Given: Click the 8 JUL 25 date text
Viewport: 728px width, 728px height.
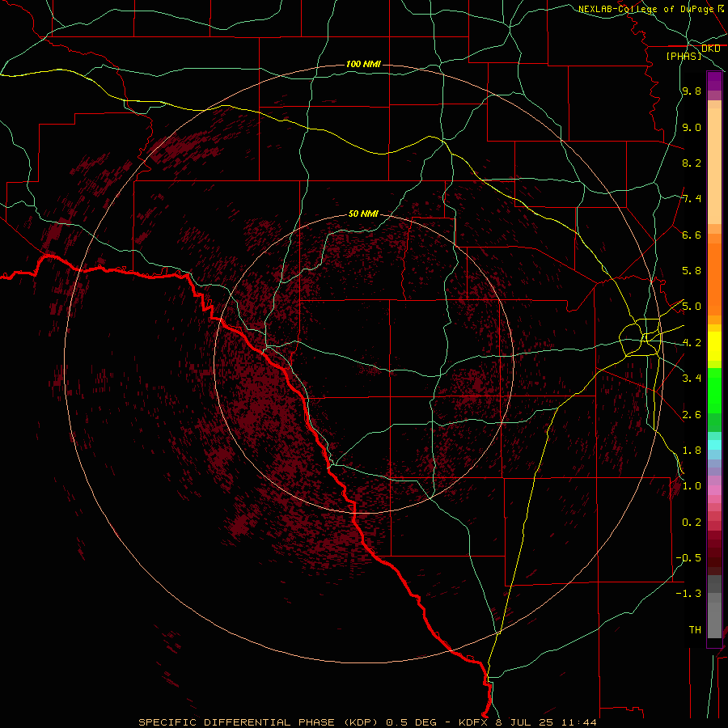Looking at the screenshot, I should tap(526, 722).
